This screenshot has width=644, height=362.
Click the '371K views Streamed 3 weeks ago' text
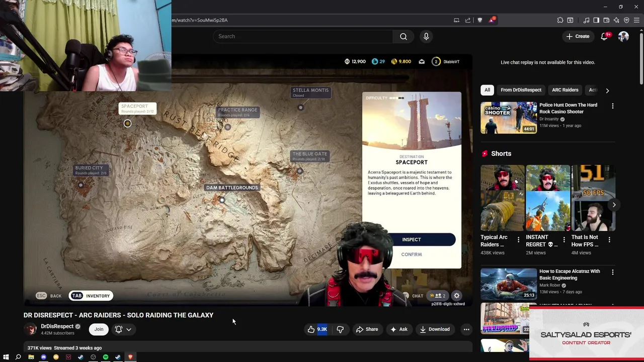[x=64, y=348]
